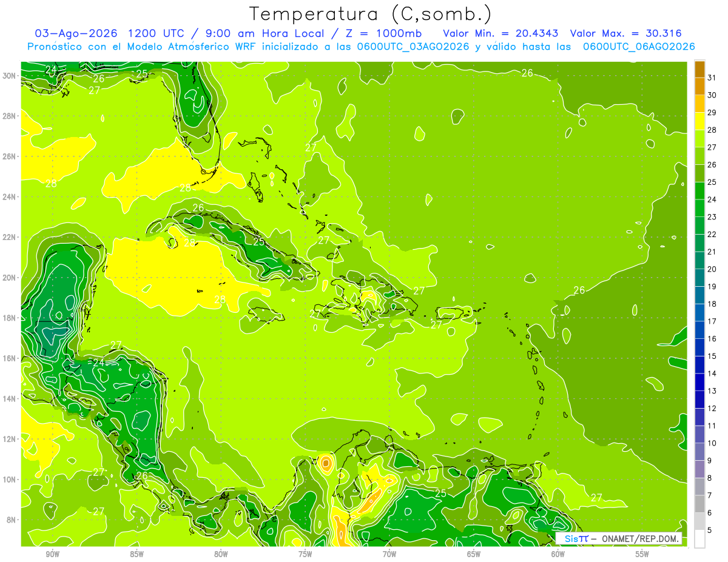Click the "28N" latitude axis label
This screenshot has width=728, height=562.
[10, 116]
